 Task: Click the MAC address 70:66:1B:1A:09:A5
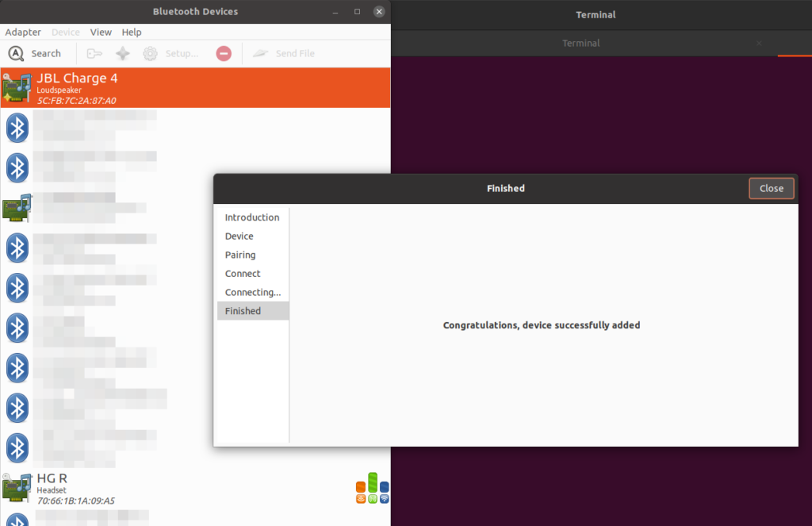pyautogui.click(x=75, y=501)
